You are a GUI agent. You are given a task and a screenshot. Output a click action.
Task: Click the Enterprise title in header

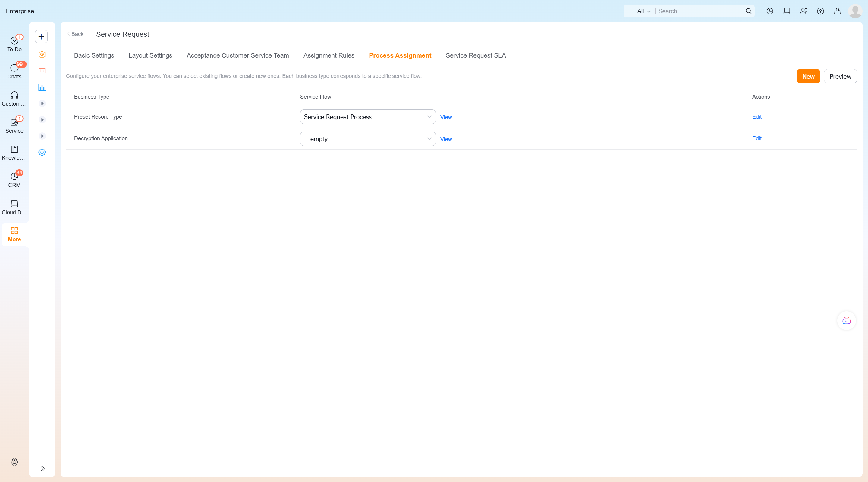click(20, 11)
